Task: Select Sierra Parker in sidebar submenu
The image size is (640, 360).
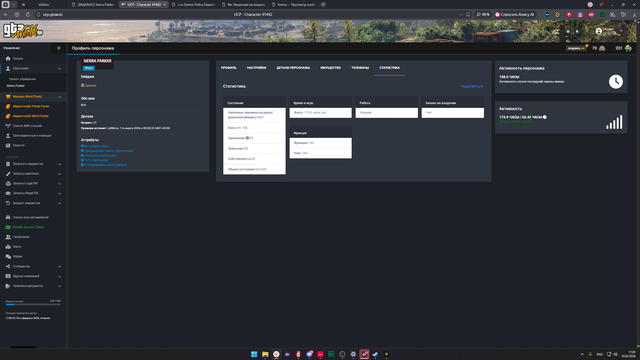Action: (x=16, y=86)
